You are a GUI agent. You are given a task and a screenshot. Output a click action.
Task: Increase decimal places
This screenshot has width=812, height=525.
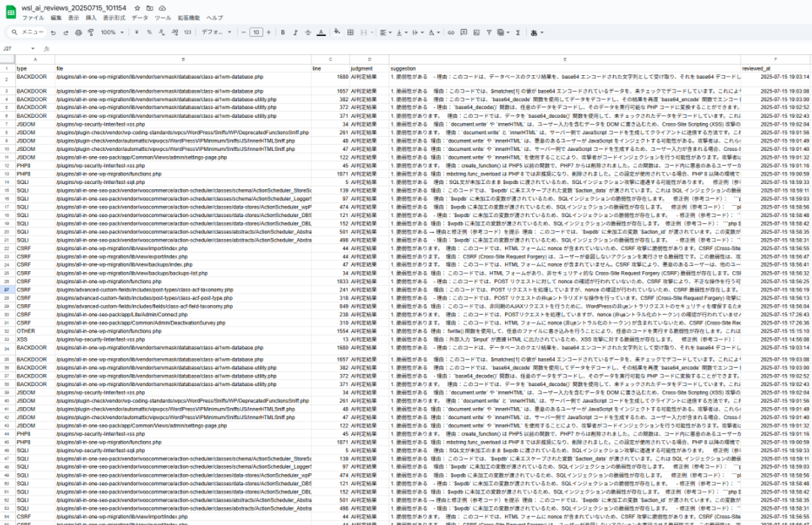[175, 32]
